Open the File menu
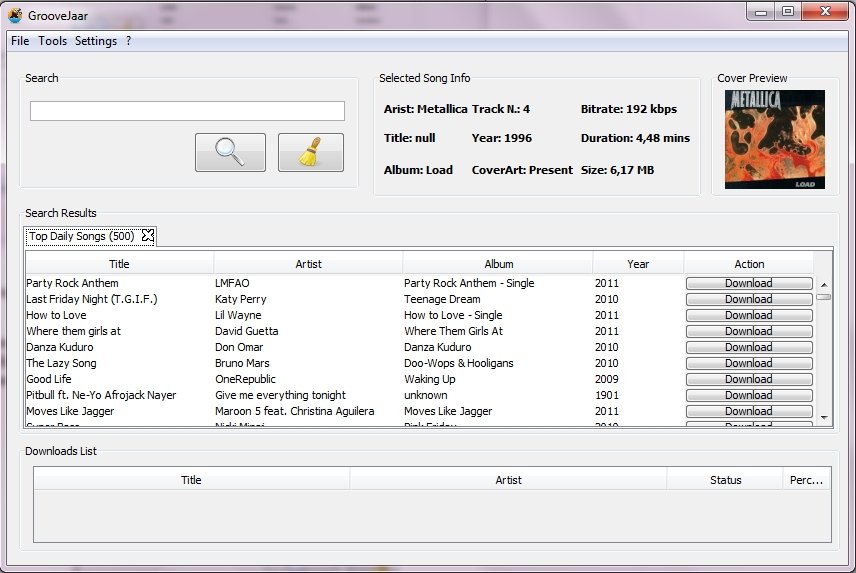 (20, 41)
